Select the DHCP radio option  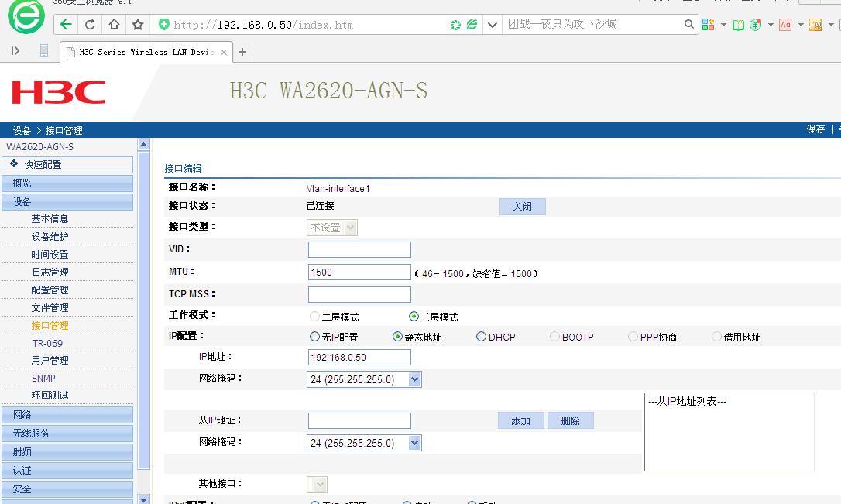click(x=481, y=337)
